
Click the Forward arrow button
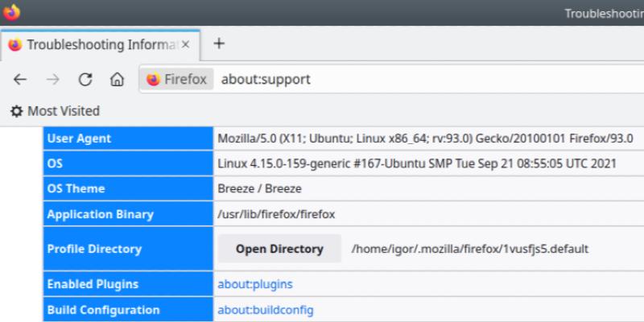[x=52, y=80]
